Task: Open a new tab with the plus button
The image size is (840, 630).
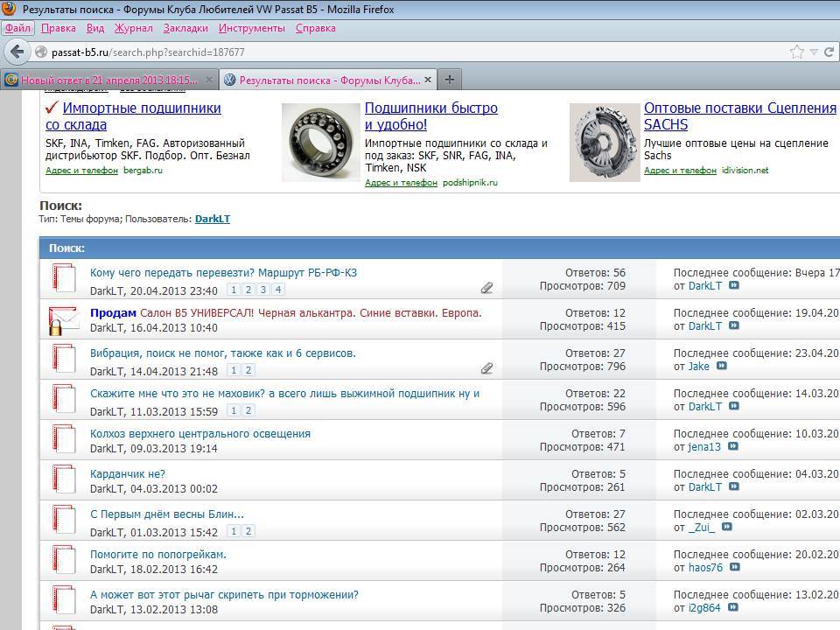Action: (450, 80)
